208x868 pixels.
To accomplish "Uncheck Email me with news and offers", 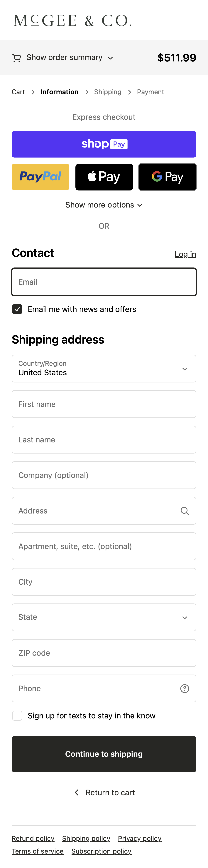I will (x=17, y=309).
